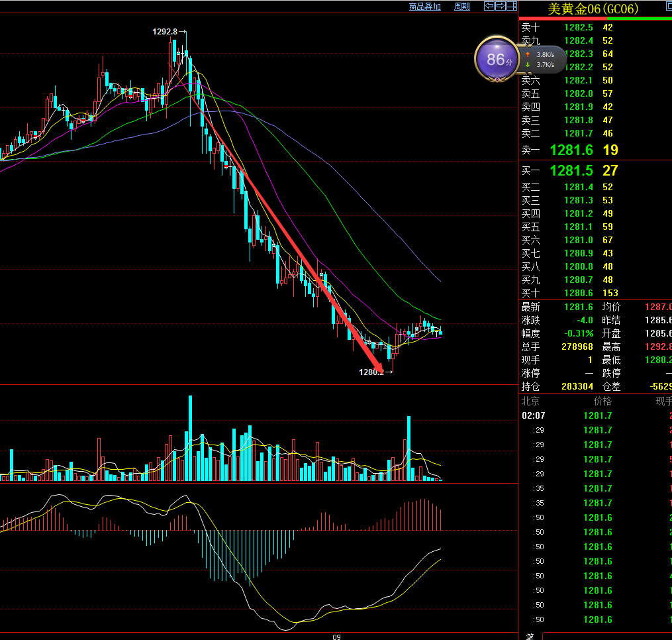
Task: Select the 买五 bid price 1281.1
Action: pyautogui.click(x=579, y=227)
